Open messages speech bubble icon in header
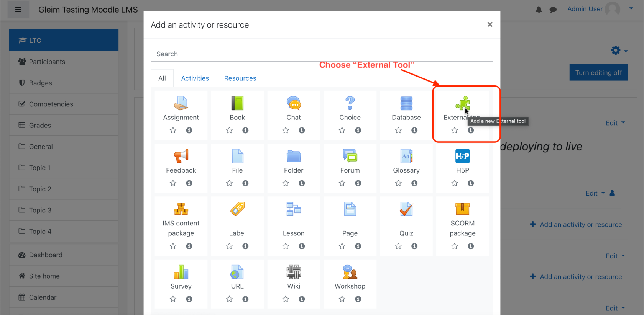 point(553,10)
